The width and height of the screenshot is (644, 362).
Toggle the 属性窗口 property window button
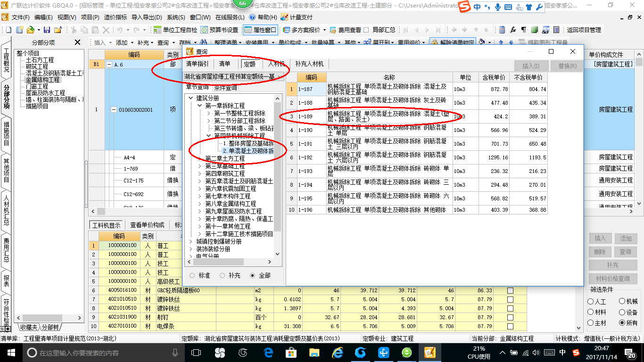261,30
